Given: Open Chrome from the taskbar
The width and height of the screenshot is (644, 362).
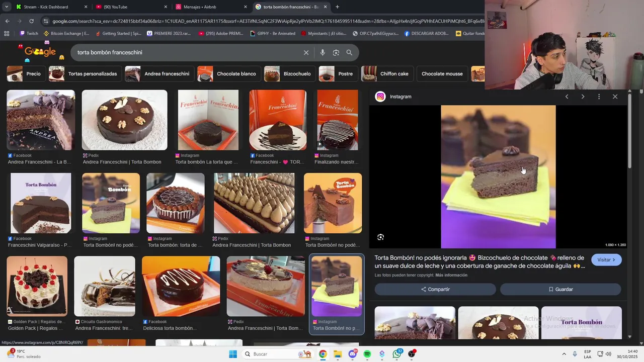Looking at the screenshot, I should [x=323, y=354].
